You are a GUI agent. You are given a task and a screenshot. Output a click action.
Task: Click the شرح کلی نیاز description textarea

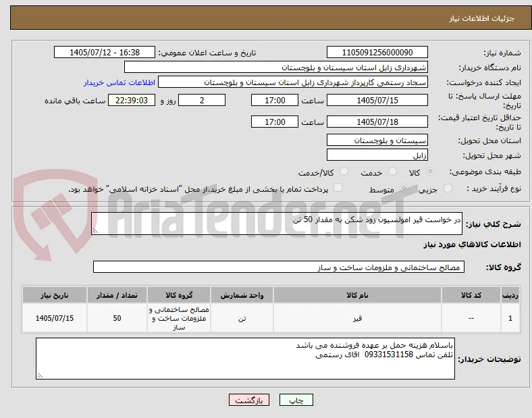coord(277,224)
